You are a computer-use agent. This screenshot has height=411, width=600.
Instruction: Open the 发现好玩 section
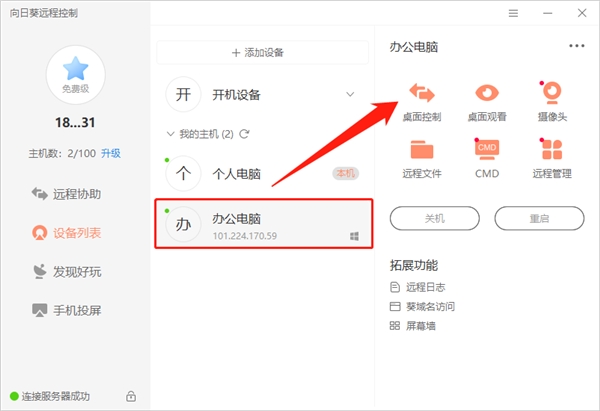pos(66,272)
